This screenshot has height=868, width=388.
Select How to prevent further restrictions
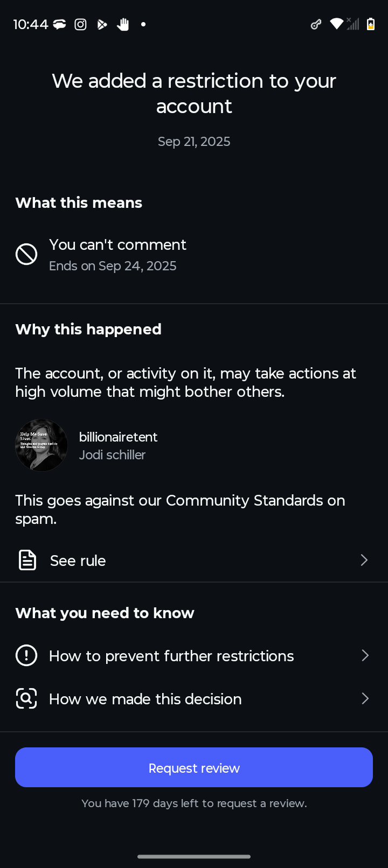tap(171, 656)
